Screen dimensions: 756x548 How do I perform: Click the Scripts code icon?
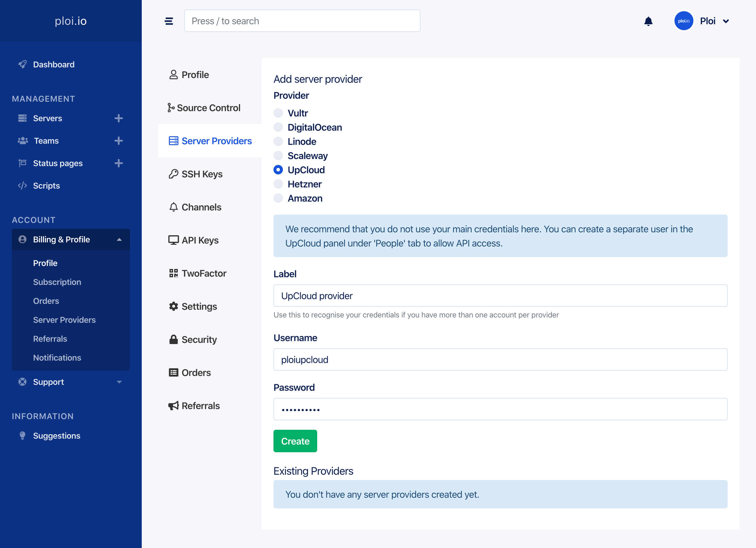[23, 186]
